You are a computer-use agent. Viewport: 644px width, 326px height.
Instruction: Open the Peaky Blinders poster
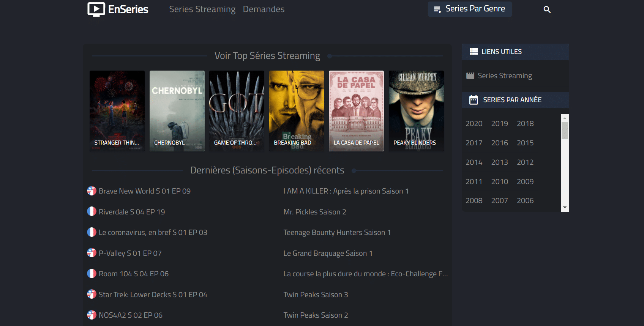click(416, 111)
